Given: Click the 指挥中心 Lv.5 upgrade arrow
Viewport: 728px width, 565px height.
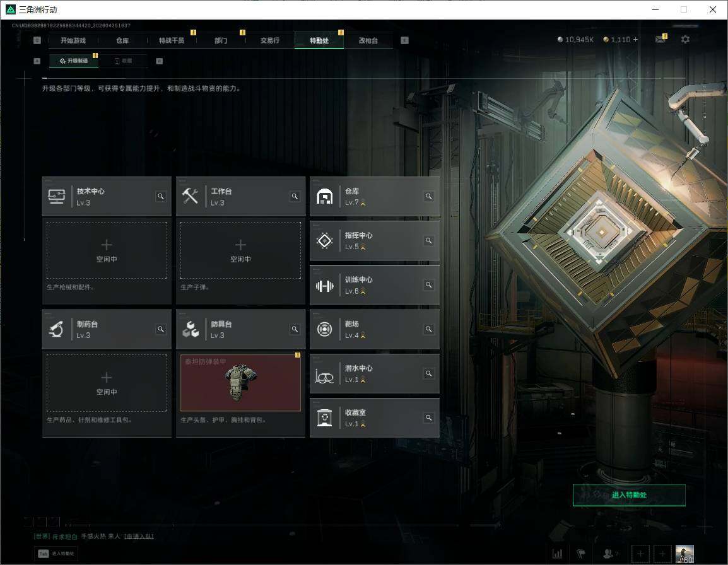Looking at the screenshot, I should tap(363, 247).
